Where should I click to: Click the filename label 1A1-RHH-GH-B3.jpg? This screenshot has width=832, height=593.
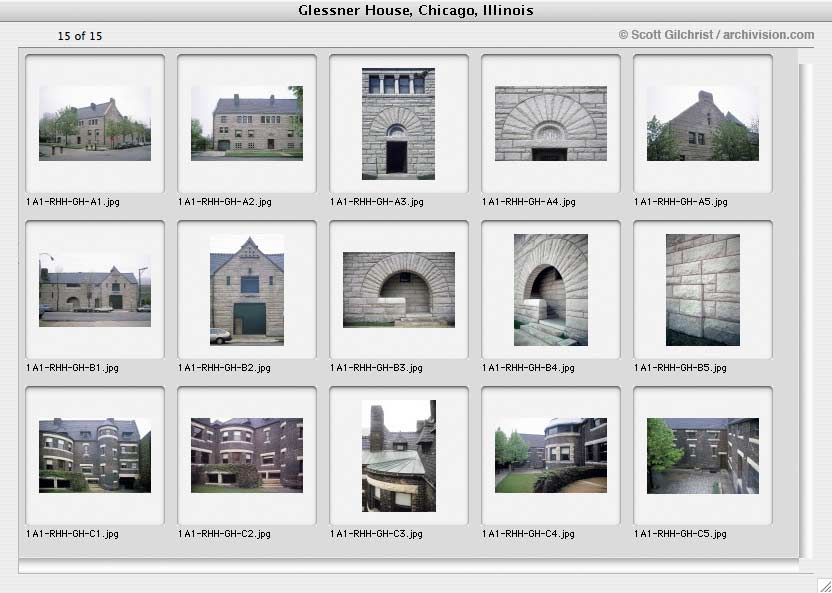point(376,368)
